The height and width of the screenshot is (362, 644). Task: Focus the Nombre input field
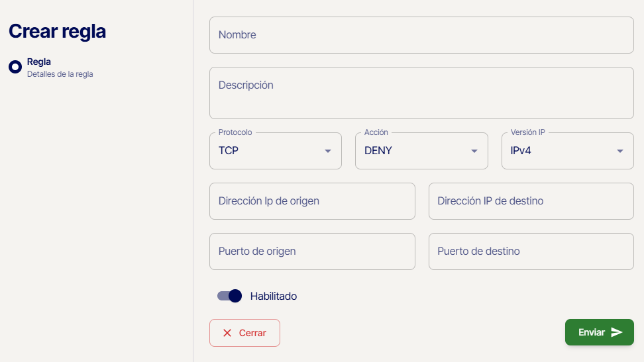pos(421,35)
